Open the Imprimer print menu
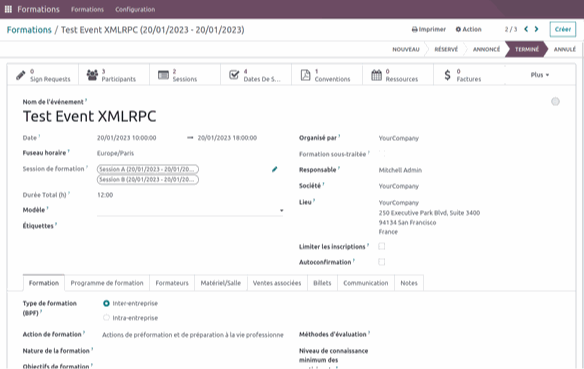 click(x=429, y=29)
